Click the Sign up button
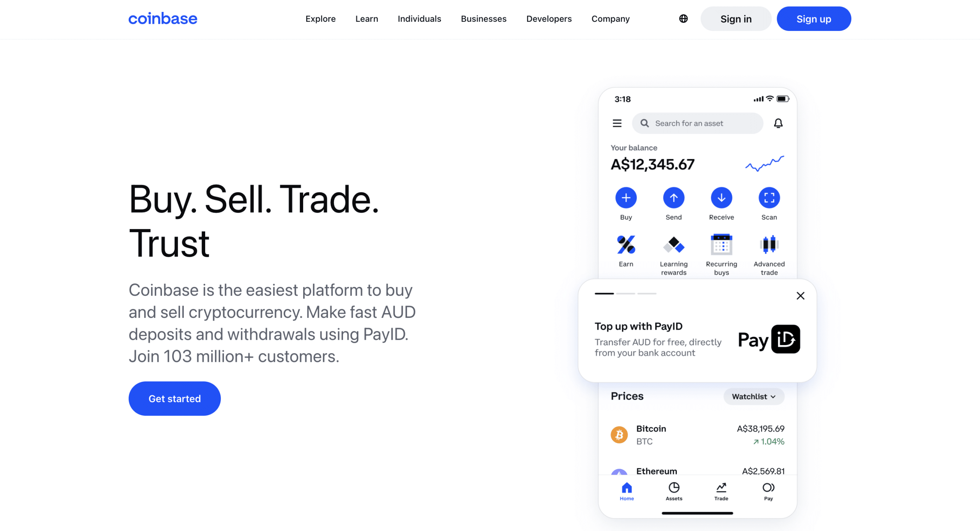 [814, 19]
